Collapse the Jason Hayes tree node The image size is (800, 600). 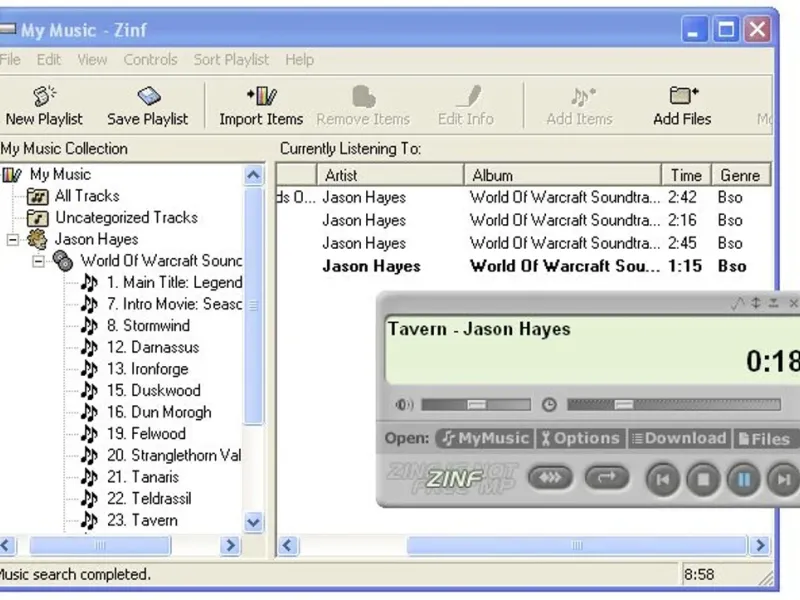tap(13, 240)
